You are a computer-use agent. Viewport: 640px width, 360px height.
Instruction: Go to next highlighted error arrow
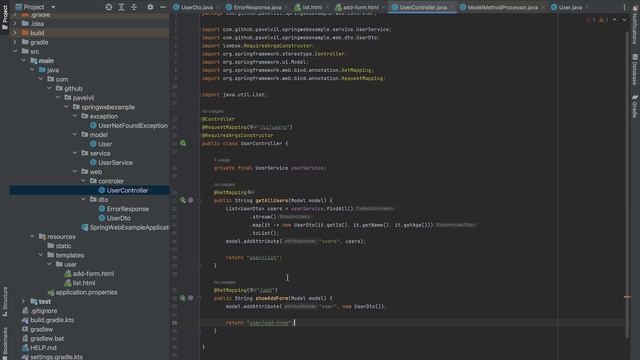coord(624,20)
